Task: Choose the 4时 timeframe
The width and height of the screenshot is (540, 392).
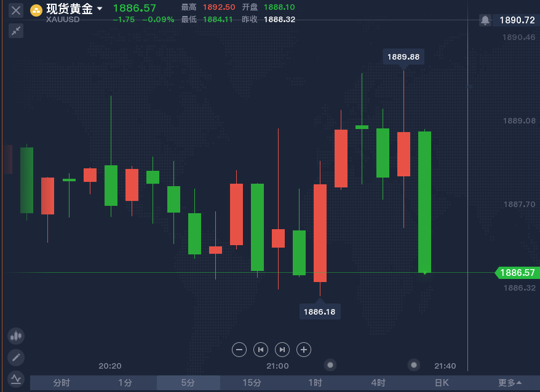Action: point(378,383)
